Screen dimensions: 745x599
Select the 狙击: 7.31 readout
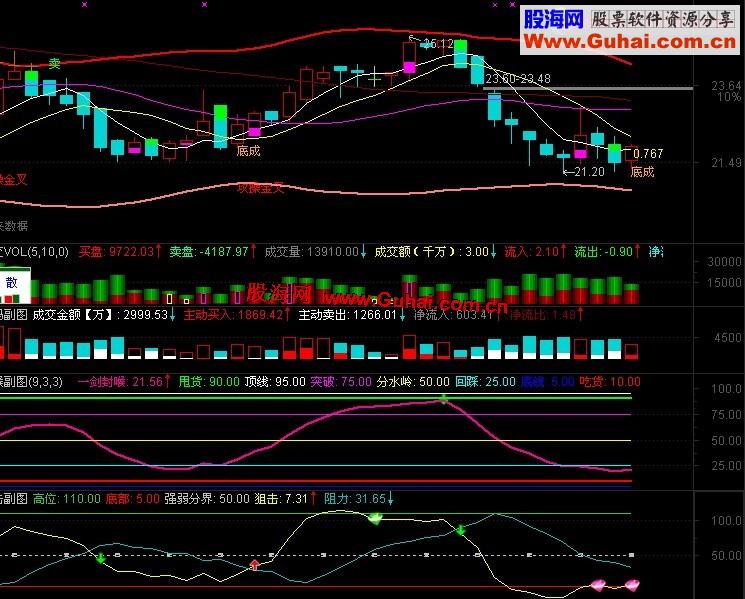point(286,499)
